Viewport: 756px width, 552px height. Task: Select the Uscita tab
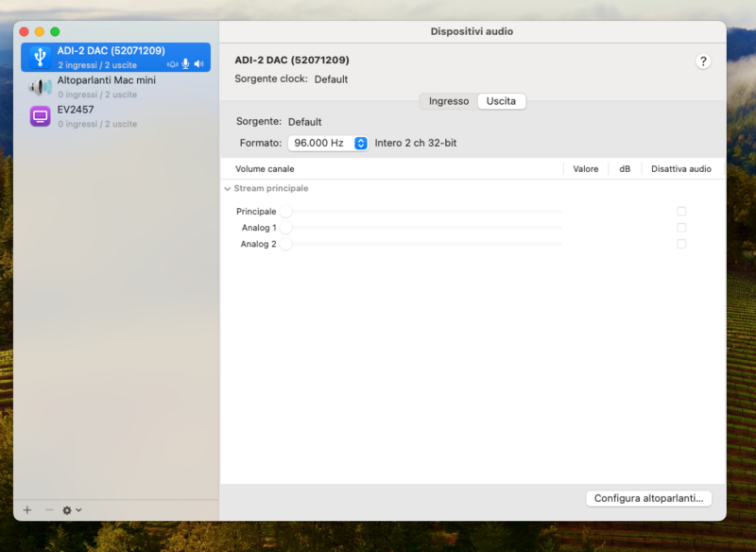coord(502,101)
